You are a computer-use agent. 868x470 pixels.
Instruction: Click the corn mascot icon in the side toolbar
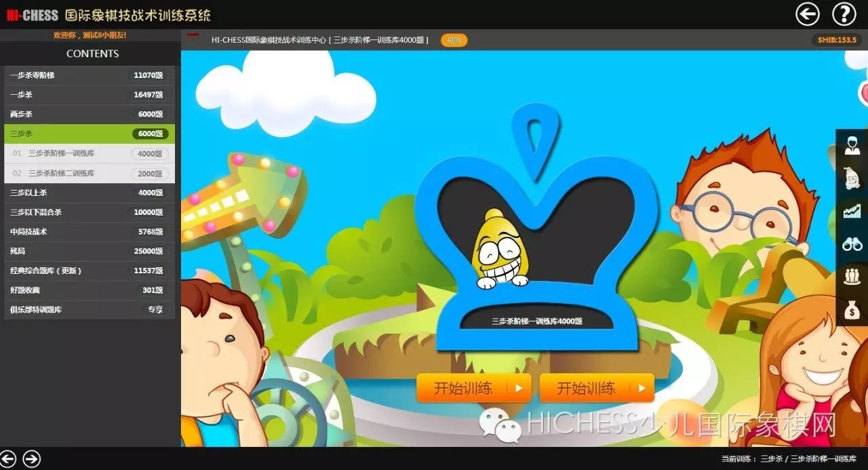pos(852,178)
